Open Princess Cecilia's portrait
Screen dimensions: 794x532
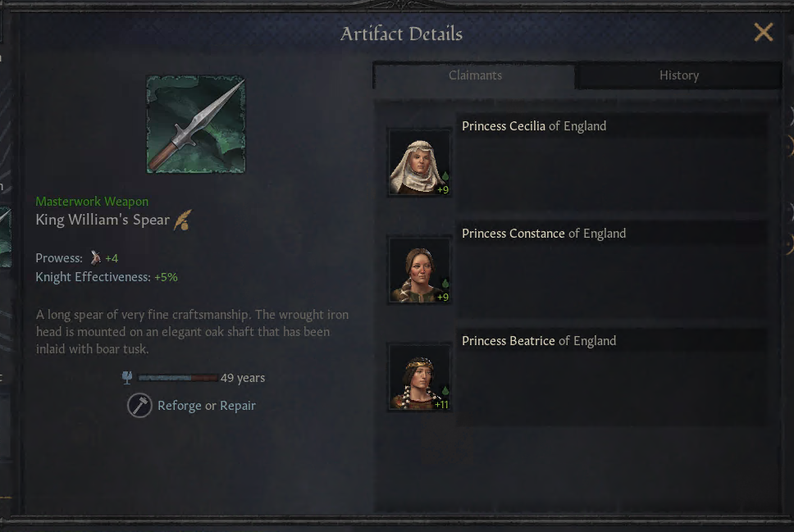coord(418,163)
